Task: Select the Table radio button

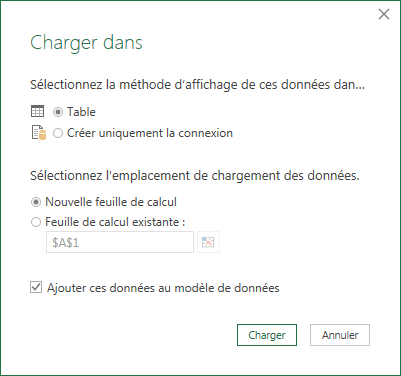Action: 58,112
